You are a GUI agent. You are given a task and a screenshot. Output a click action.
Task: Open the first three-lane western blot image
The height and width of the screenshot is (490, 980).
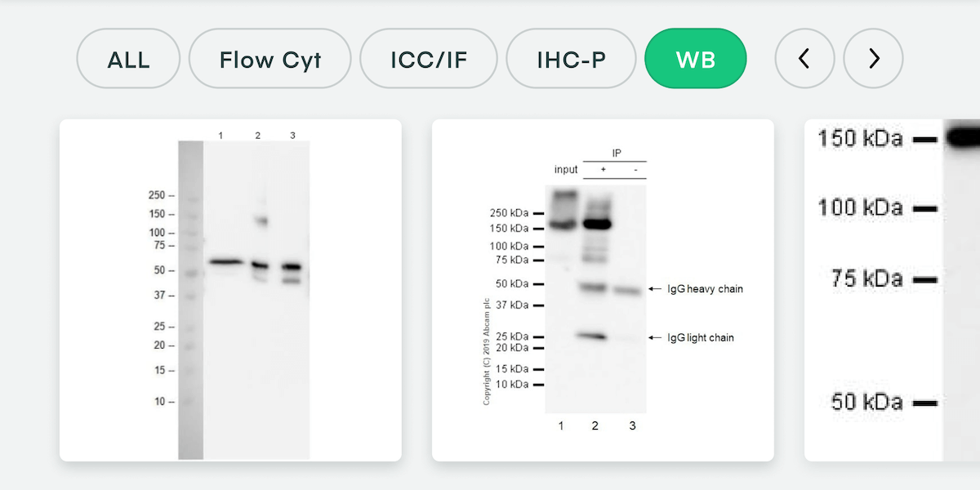pos(230,290)
